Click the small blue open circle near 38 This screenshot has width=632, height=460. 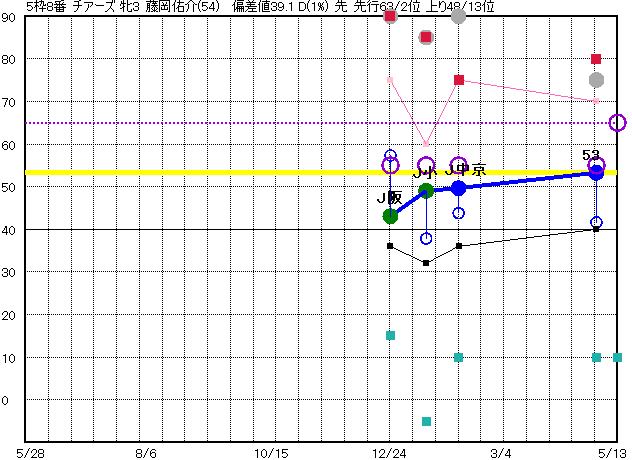(426, 238)
